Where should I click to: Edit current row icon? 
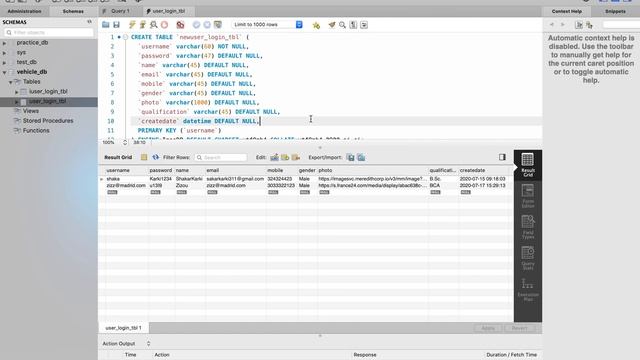coord(274,157)
